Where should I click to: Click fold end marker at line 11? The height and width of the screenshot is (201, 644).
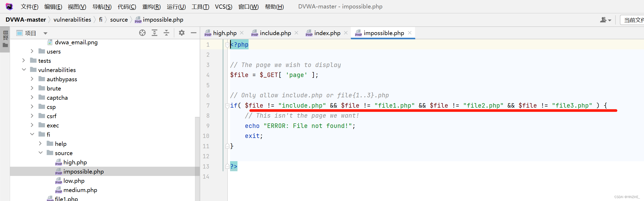click(227, 146)
